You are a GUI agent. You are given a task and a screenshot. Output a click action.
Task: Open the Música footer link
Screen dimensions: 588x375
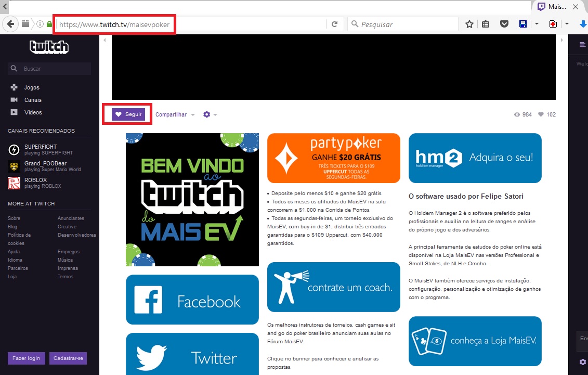click(66, 260)
